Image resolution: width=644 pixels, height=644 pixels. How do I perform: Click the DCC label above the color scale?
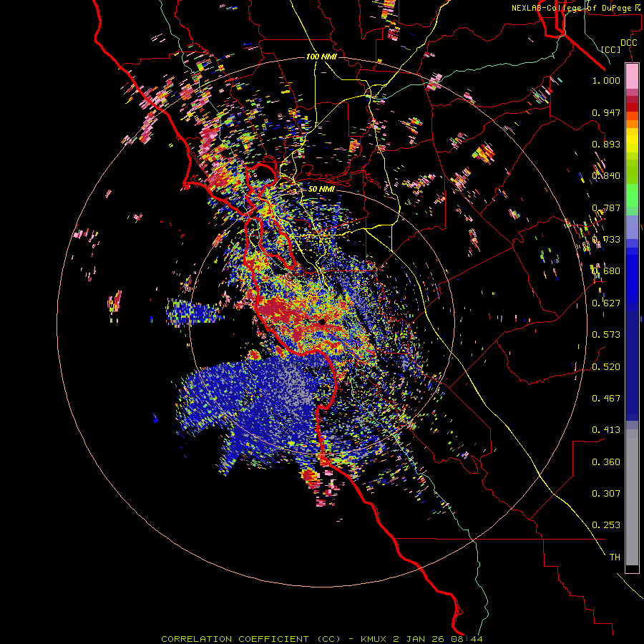click(628, 43)
